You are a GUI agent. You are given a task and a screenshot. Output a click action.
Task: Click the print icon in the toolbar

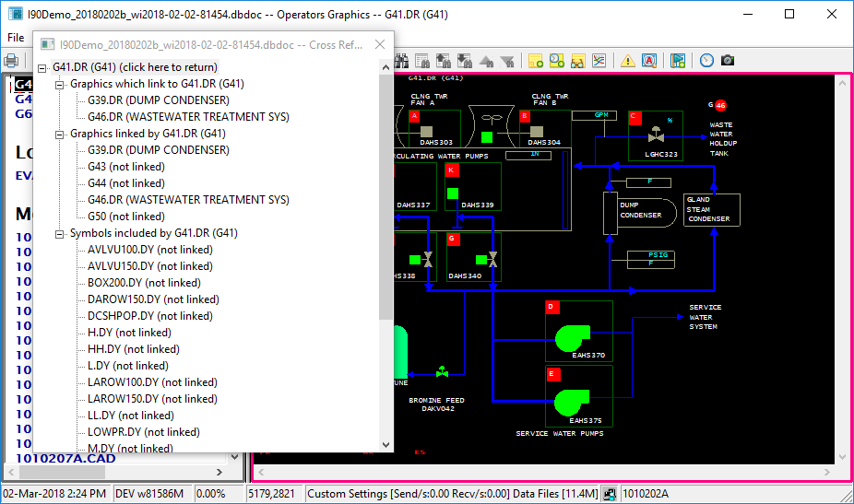pyautogui.click(x=11, y=61)
